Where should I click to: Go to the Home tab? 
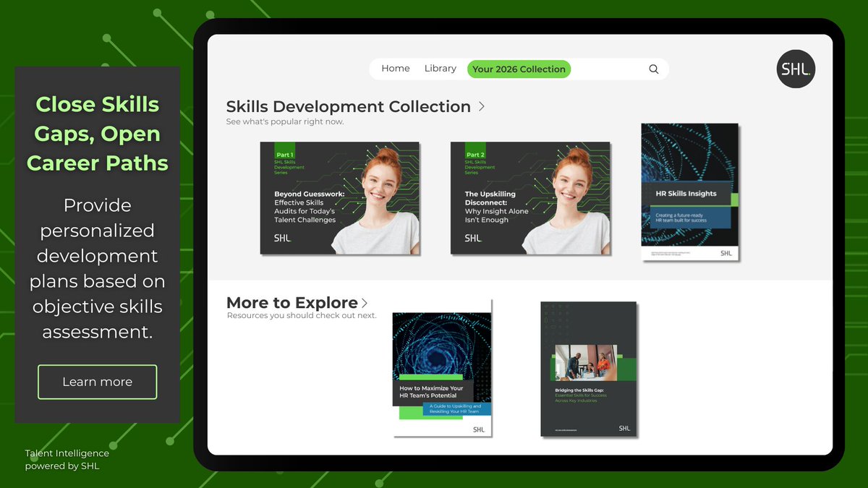click(x=396, y=69)
